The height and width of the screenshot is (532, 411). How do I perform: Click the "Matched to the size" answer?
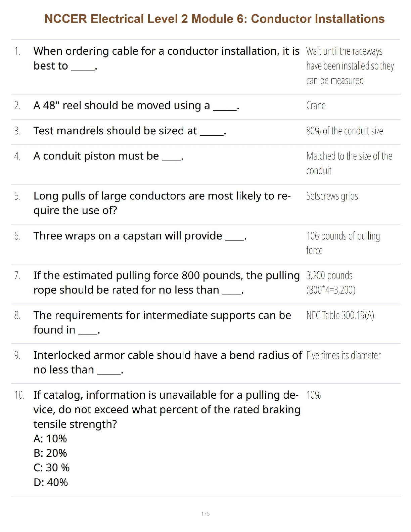coord(349,163)
